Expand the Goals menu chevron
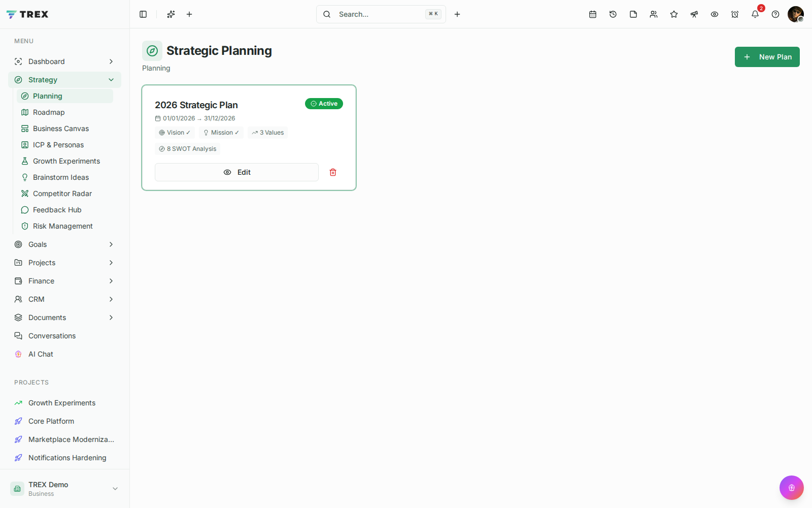 tap(111, 244)
